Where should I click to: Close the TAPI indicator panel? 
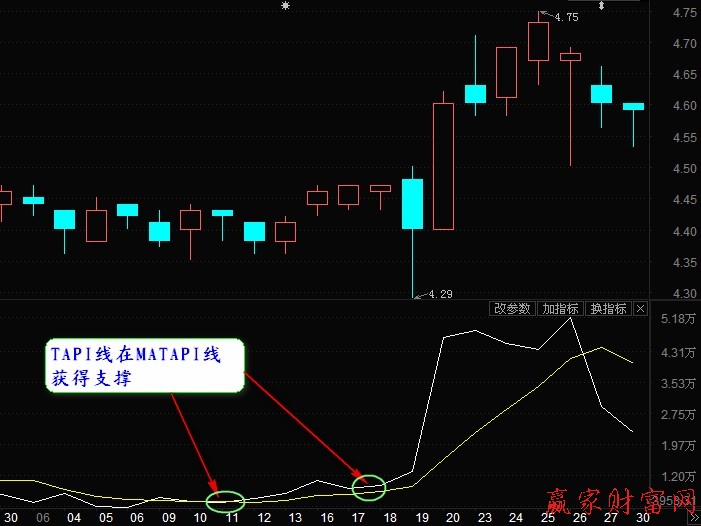pos(641,309)
